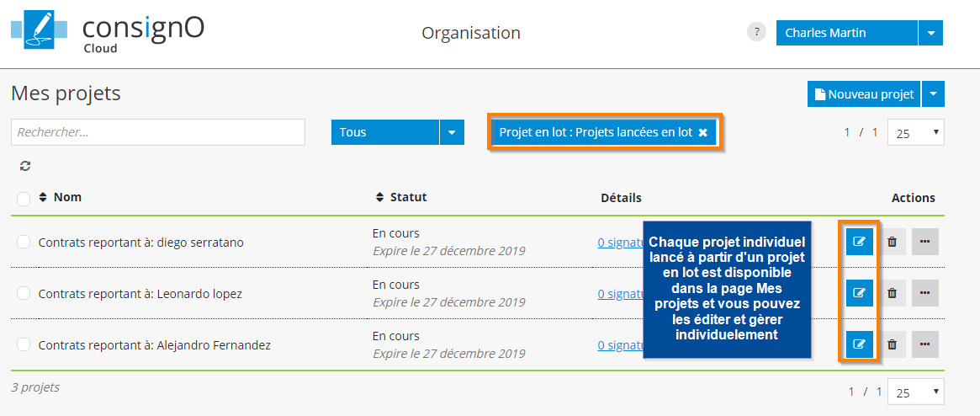980x416 pixels.
Task: Edit the Leonardo lopez contract project
Action: coord(859,293)
